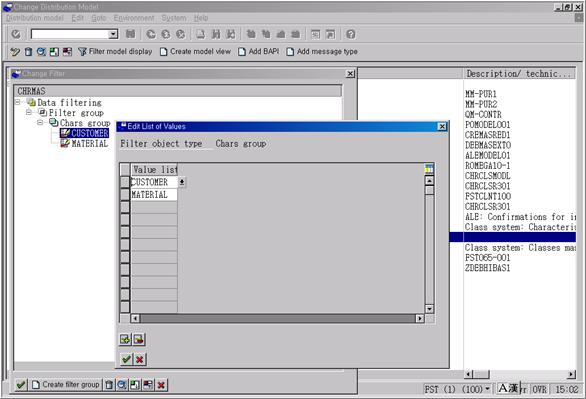Open the table settings icon above the value list scrollbar
Viewport: 586px width, 399px height.
click(429, 169)
